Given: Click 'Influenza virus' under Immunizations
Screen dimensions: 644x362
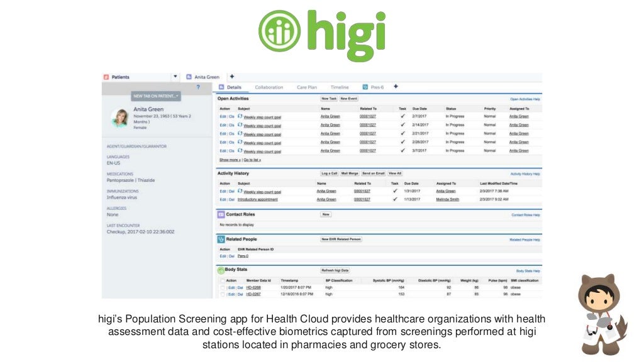Looking at the screenshot, I should pos(122,197).
